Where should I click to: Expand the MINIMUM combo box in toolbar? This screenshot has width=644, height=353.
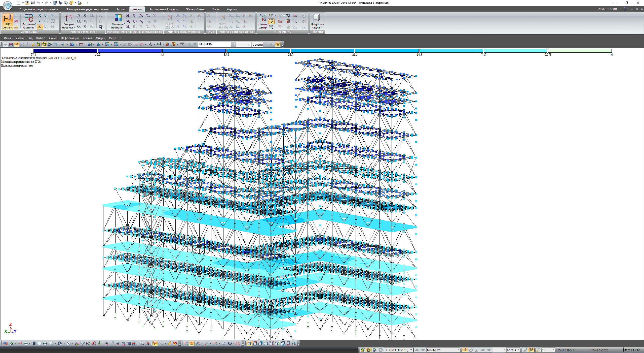point(233,44)
